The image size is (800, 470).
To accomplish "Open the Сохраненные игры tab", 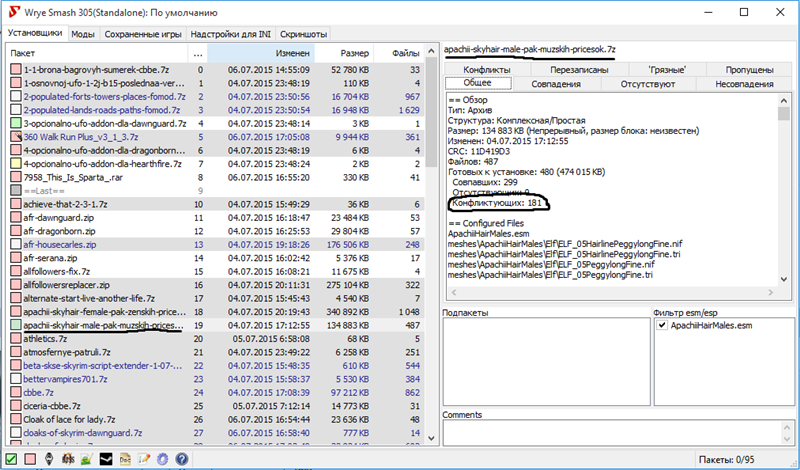I will [x=143, y=34].
